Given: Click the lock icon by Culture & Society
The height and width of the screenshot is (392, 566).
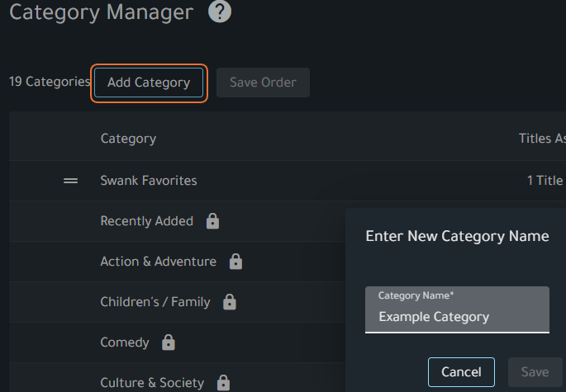Looking at the screenshot, I should click(x=223, y=383).
